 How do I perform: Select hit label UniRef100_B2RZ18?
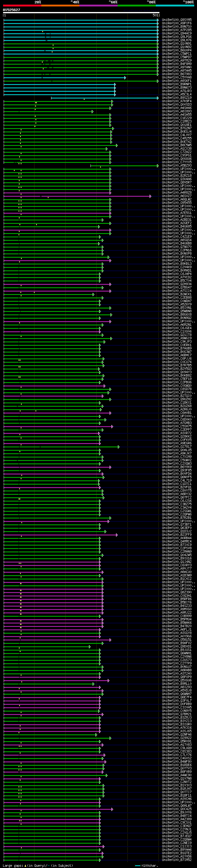[177, 176]
